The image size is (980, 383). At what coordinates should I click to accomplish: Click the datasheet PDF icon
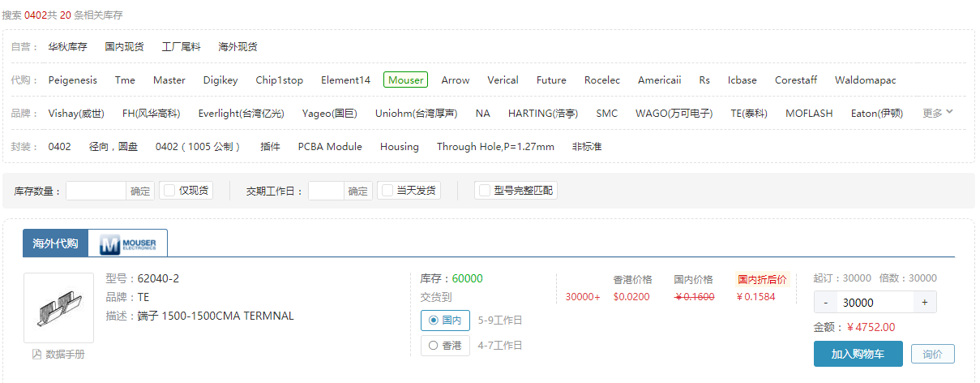tap(36, 355)
